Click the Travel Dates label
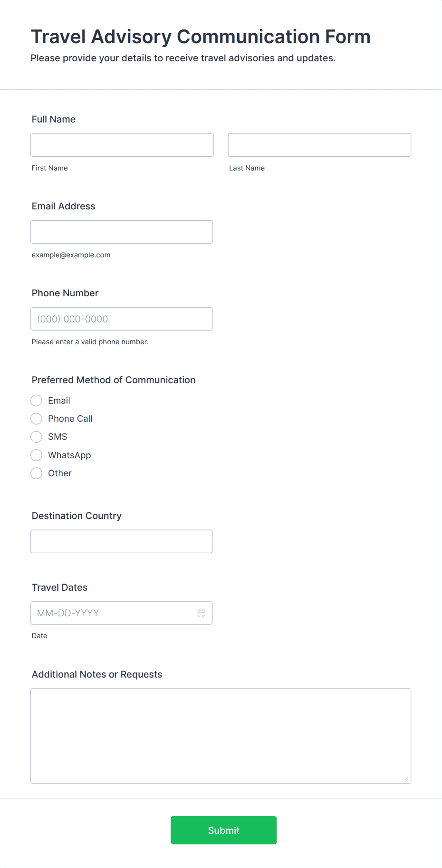Image resolution: width=442 pixels, height=868 pixels. coord(60,587)
